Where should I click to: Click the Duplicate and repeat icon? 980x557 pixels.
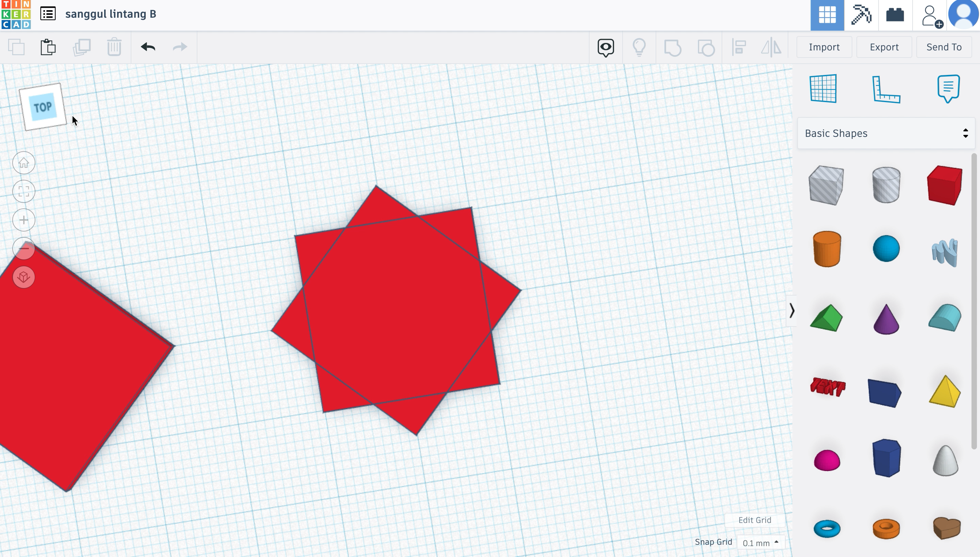click(x=81, y=47)
